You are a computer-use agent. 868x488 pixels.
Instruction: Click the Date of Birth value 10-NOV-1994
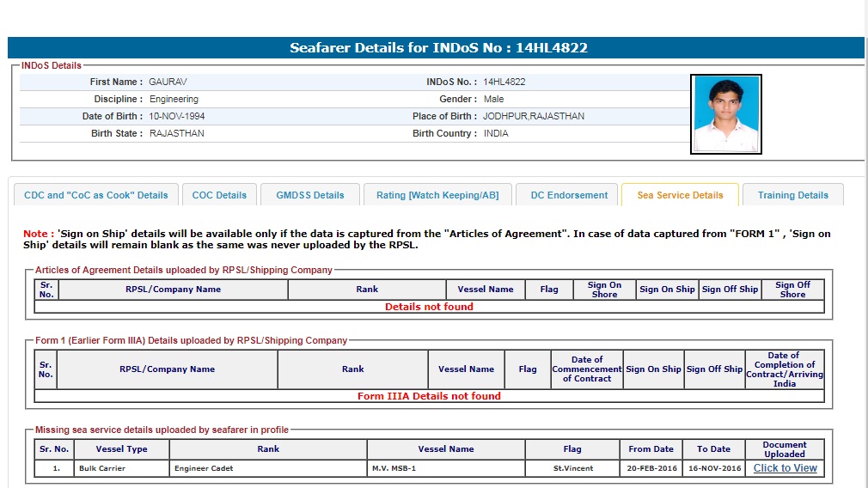click(177, 116)
